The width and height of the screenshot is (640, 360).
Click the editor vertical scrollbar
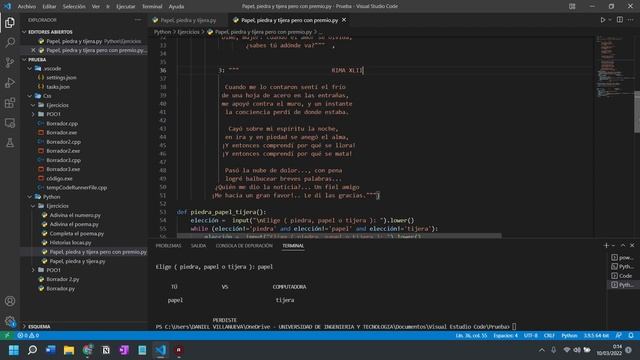point(637,112)
